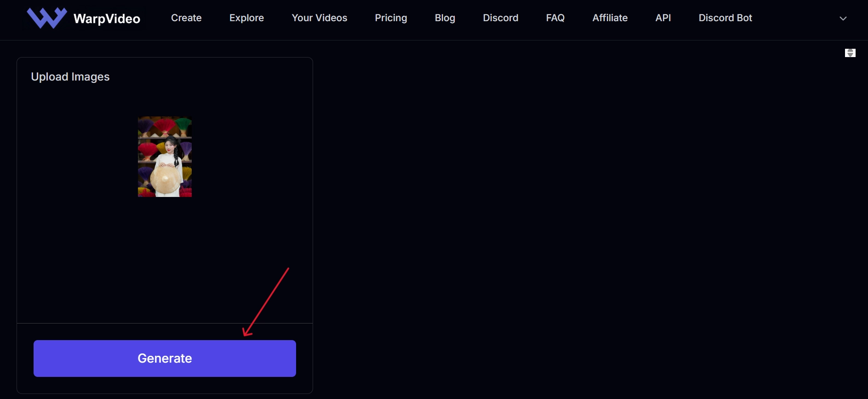Viewport: 868px width, 399px height.
Task: Open the API nav item
Action: pos(663,18)
